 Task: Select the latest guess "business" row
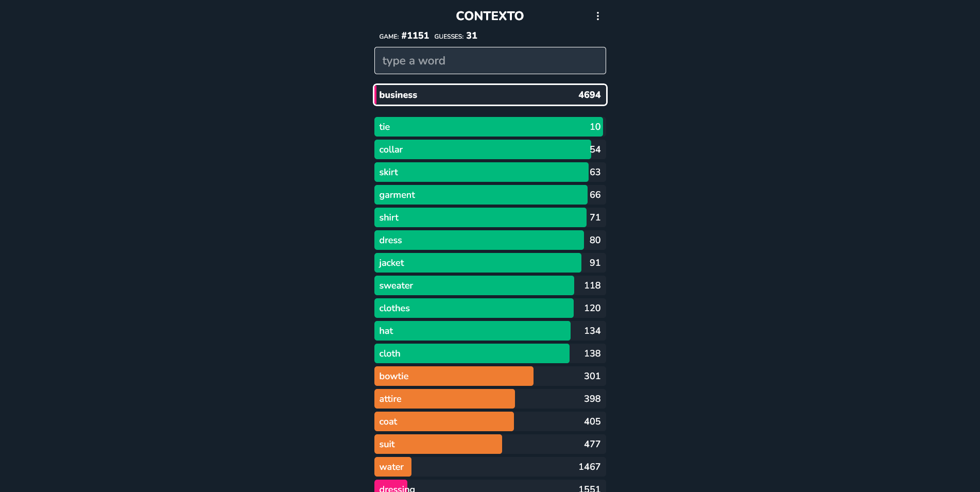(x=490, y=95)
